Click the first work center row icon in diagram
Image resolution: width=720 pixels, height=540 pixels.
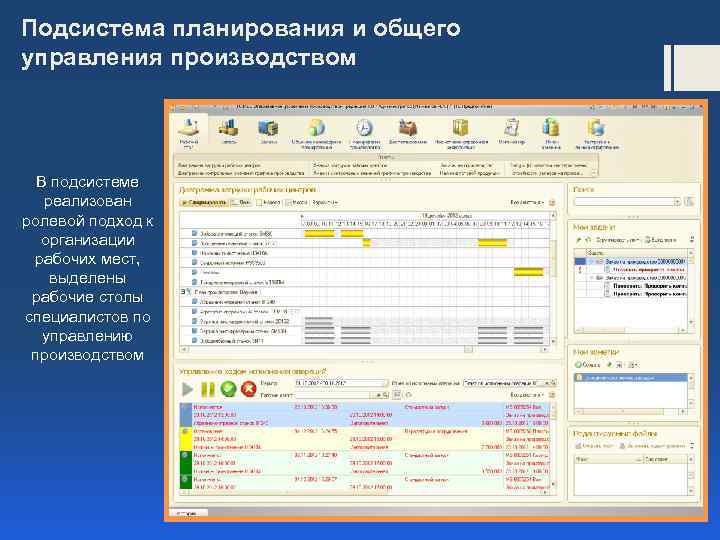pos(194,233)
